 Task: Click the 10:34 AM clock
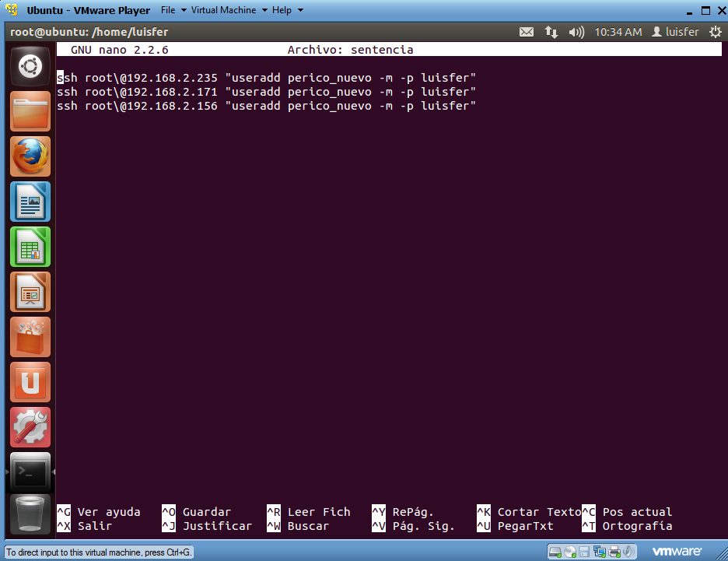coord(618,32)
